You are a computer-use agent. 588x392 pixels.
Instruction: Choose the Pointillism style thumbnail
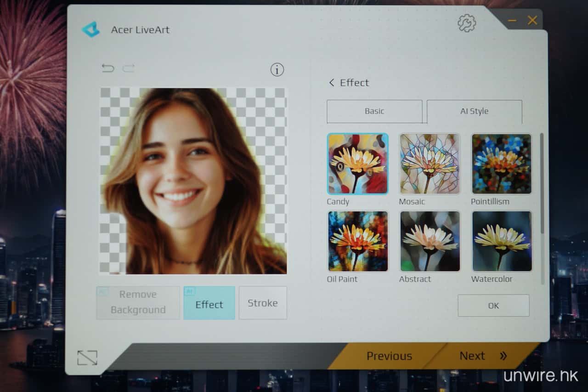click(x=502, y=164)
